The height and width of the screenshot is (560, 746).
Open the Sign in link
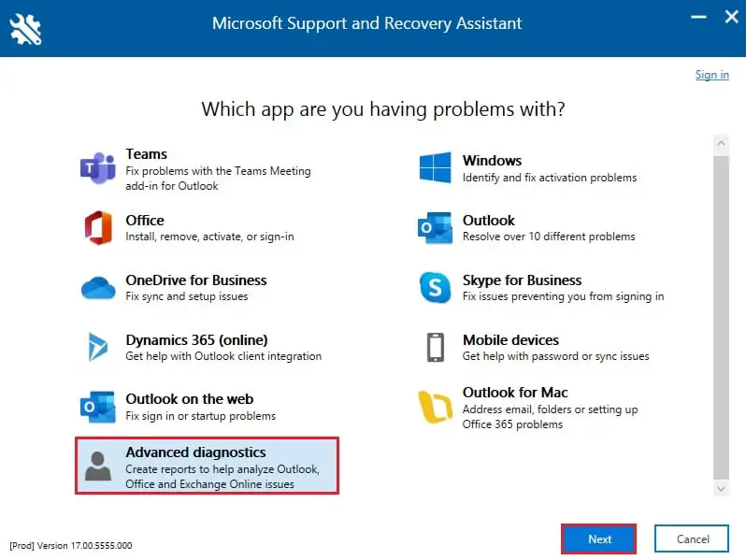pos(711,75)
